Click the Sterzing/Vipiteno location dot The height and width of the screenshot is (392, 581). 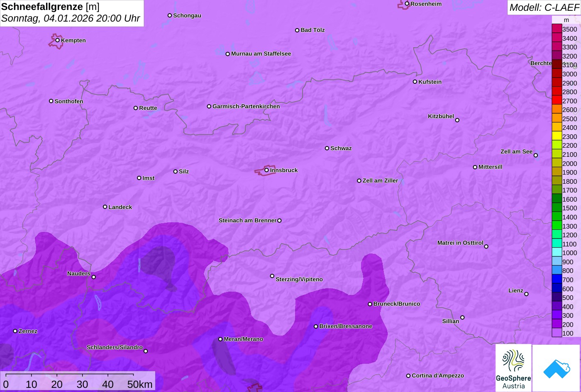pyautogui.click(x=272, y=276)
